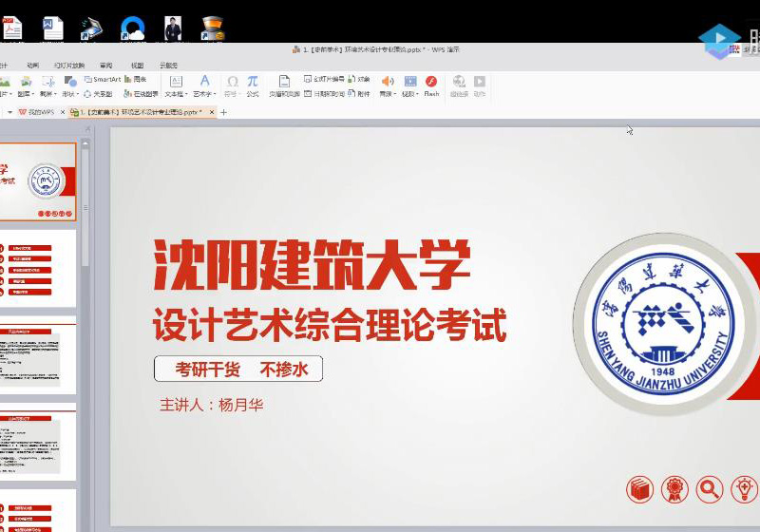760x532 pixels.
Task: Switch to the 动画 animation ribbon tab
Action: (32, 65)
